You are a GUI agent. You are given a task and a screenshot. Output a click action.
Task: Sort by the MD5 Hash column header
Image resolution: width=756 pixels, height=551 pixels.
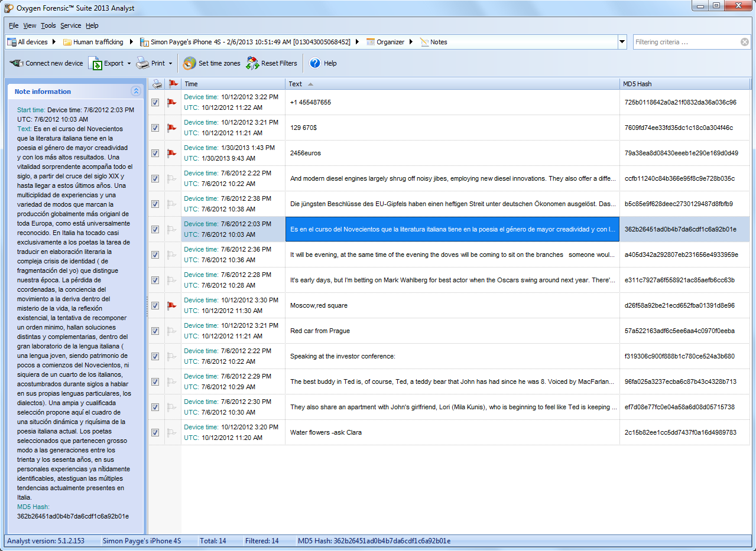(x=684, y=84)
